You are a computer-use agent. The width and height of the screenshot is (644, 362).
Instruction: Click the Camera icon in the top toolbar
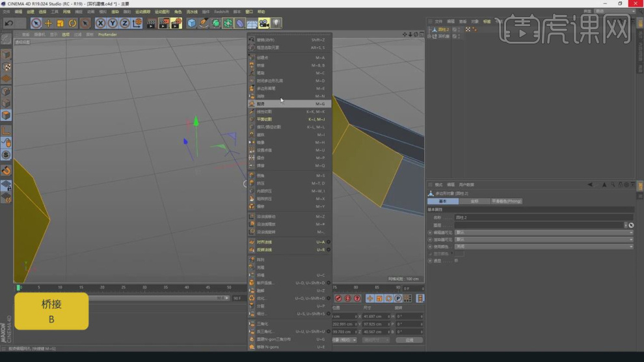coord(263,23)
